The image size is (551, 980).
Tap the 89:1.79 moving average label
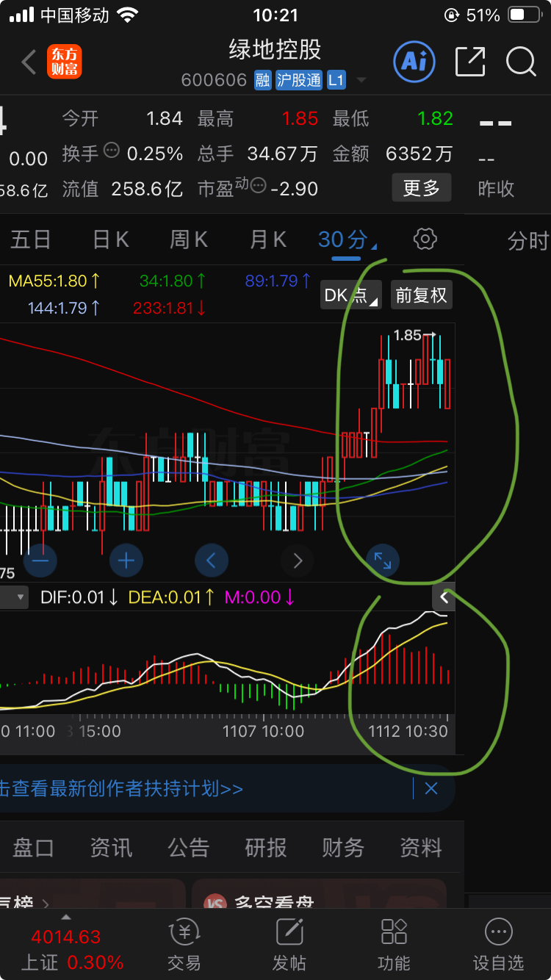click(x=278, y=281)
